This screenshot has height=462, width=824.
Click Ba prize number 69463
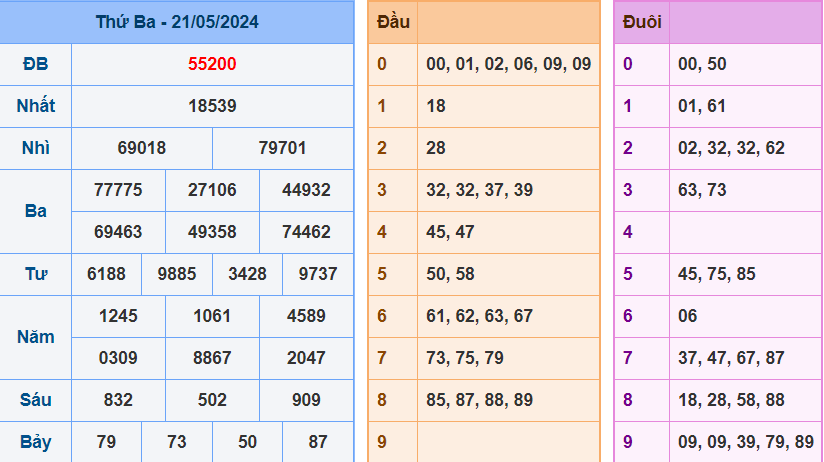[x=118, y=232]
